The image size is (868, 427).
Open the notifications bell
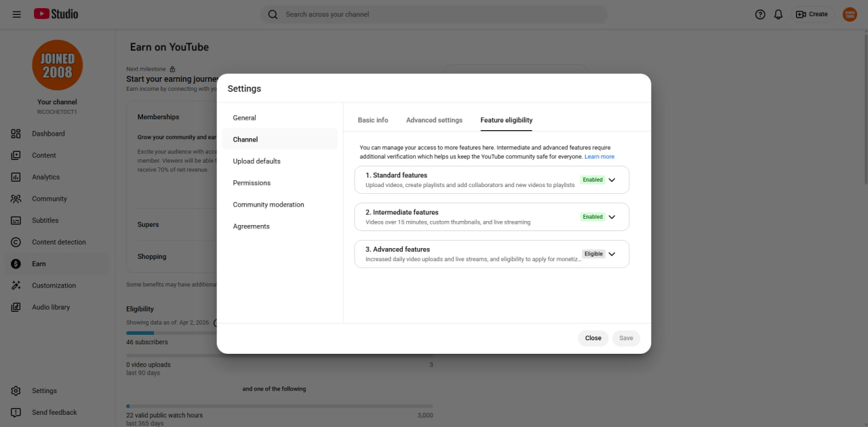tap(778, 14)
